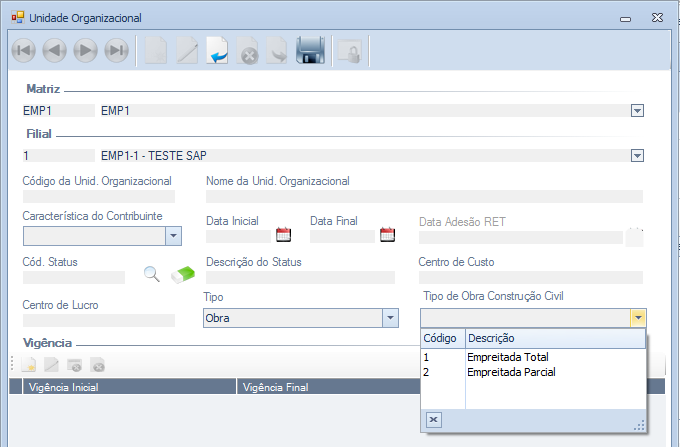680x447 pixels.
Task: Advance to the next record
Action: pyautogui.click(x=86, y=51)
